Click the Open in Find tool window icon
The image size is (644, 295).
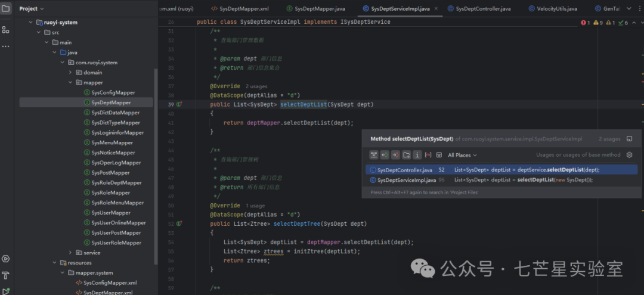[629, 139]
